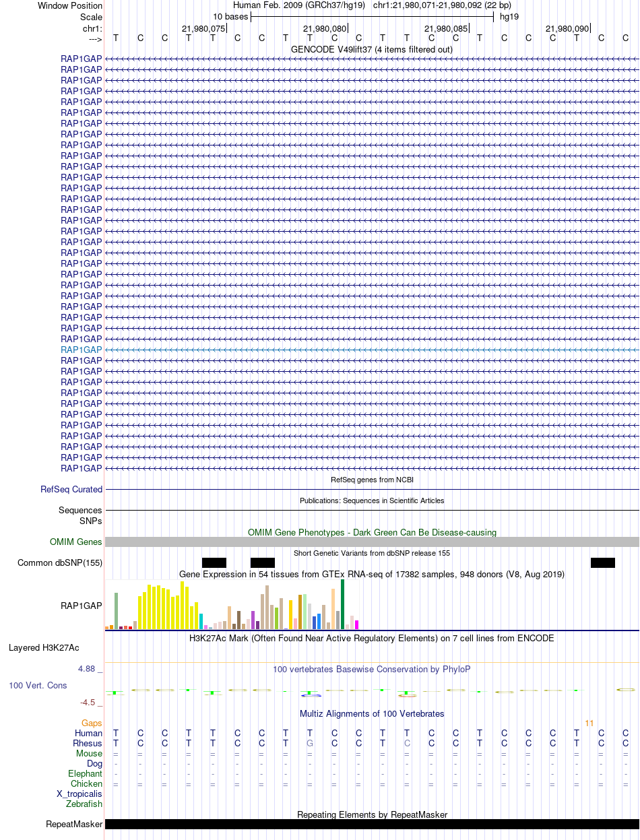Click the SNPs label under Sequences

pos(91,521)
